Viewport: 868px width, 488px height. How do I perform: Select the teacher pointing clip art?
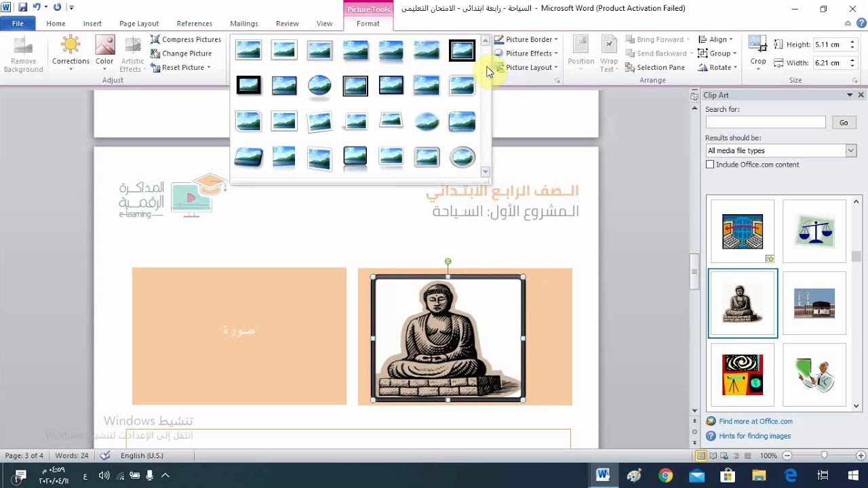click(814, 375)
